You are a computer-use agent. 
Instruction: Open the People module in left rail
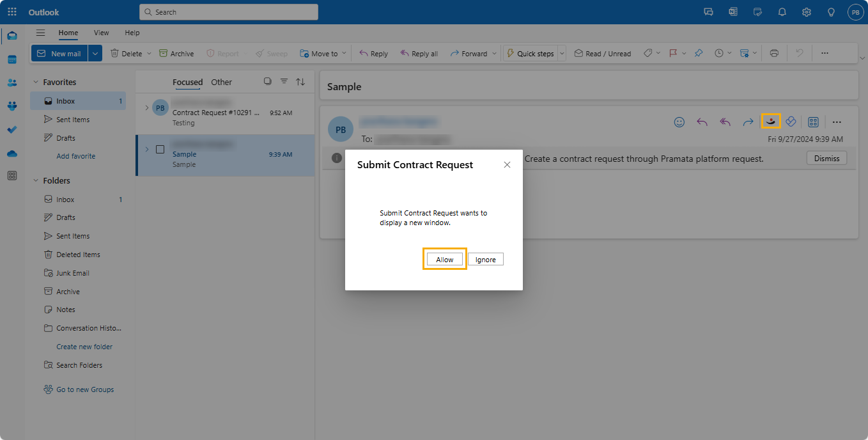[x=12, y=82]
